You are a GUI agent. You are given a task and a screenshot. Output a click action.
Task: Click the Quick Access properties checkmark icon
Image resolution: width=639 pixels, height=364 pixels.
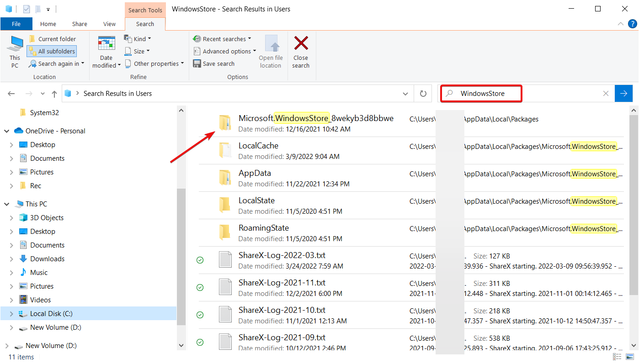click(26, 9)
